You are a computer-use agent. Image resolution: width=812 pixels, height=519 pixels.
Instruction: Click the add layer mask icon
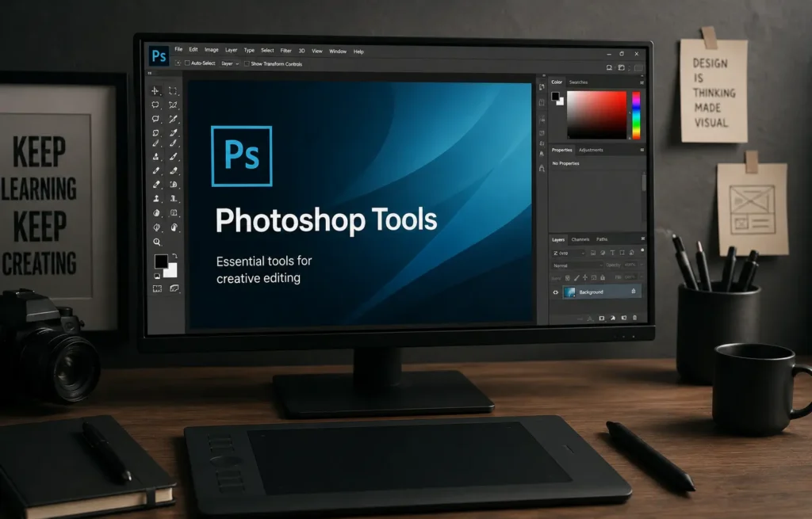(602, 318)
